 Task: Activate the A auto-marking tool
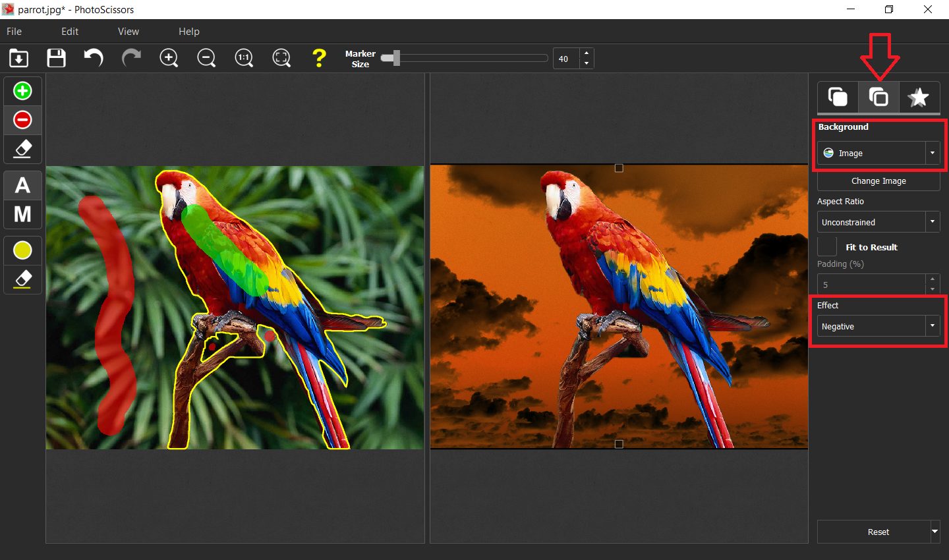[x=22, y=185]
